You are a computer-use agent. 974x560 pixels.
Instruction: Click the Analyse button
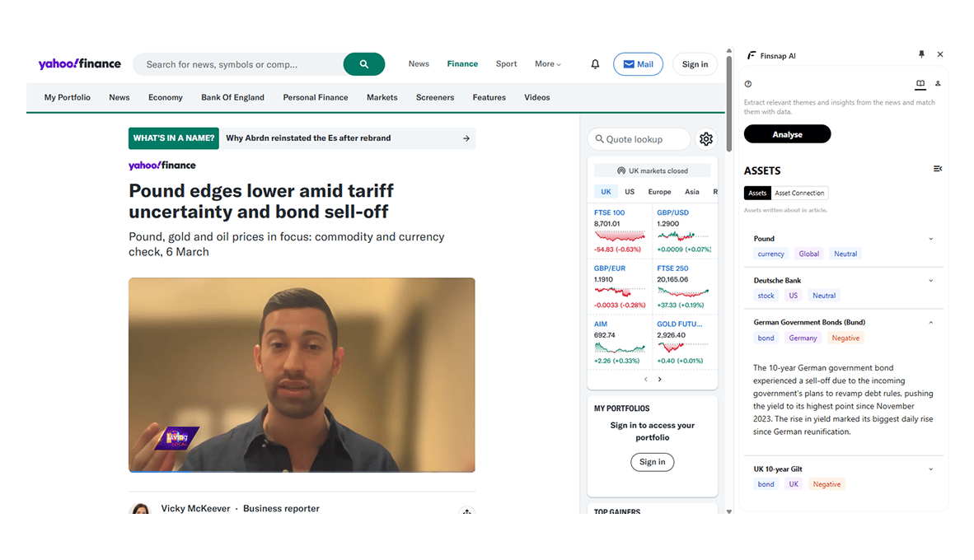787,134
